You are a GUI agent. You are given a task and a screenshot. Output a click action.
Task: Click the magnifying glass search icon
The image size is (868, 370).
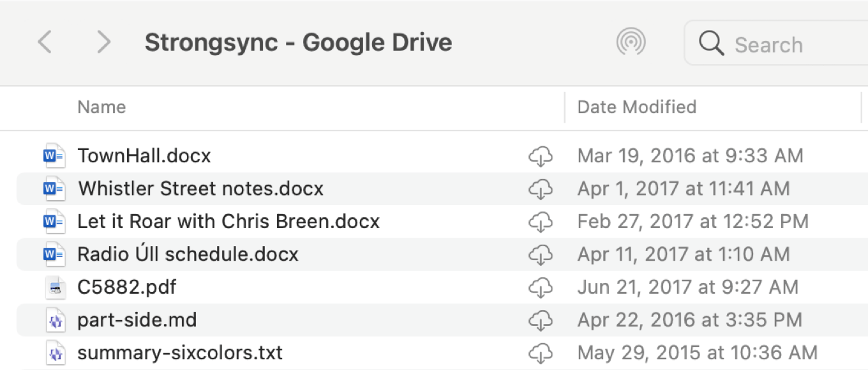pos(711,44)
